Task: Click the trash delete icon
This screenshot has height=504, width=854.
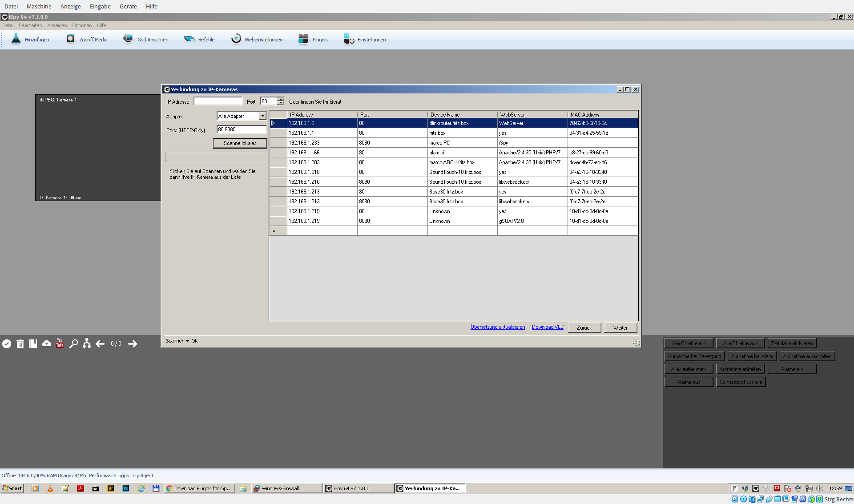Action: (20, 344)
